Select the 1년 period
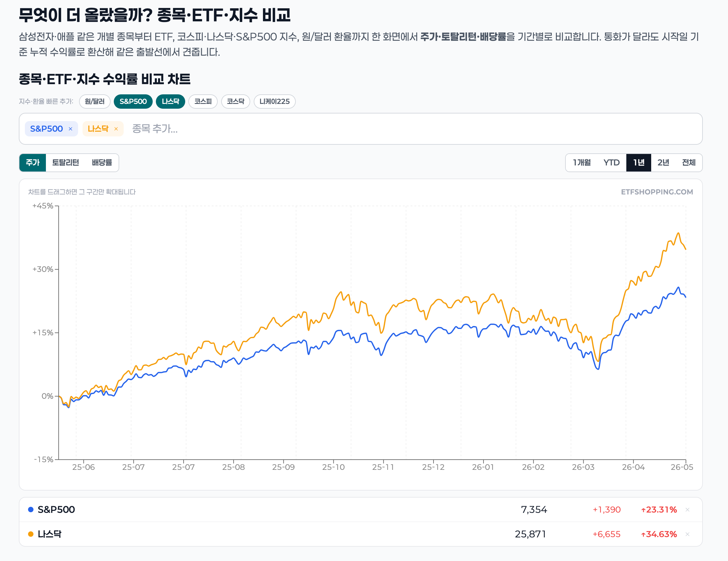The height and width of the screenshot is (561, 728). click(x=639, y=163)
